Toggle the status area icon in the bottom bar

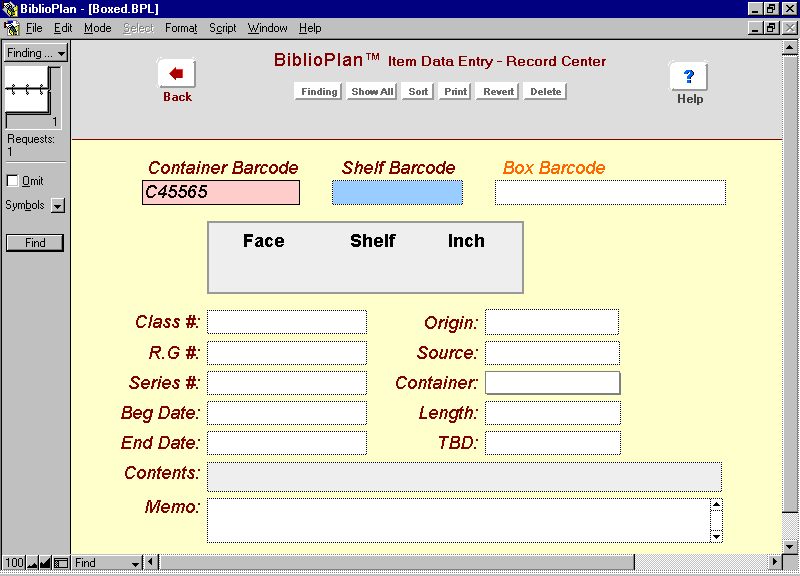(x=61, y=563)
